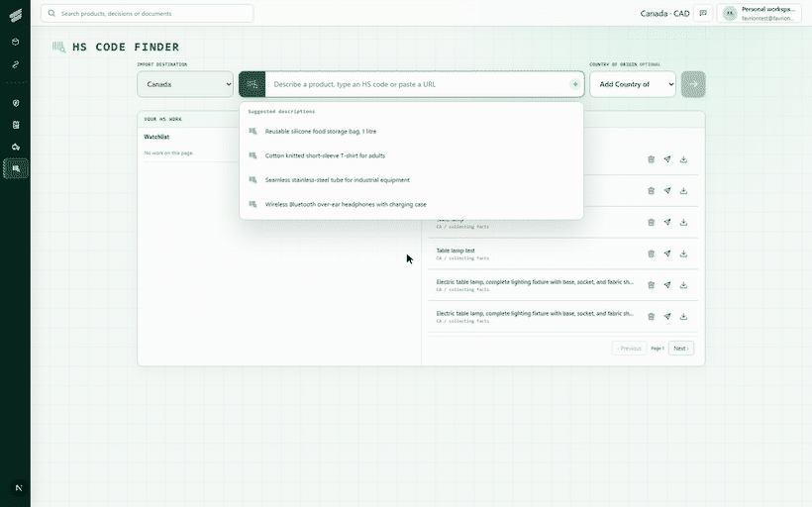Click the 'Your HS Work' panel header
Viewport: 812px width, 507px height.
[x=162, y=119]
